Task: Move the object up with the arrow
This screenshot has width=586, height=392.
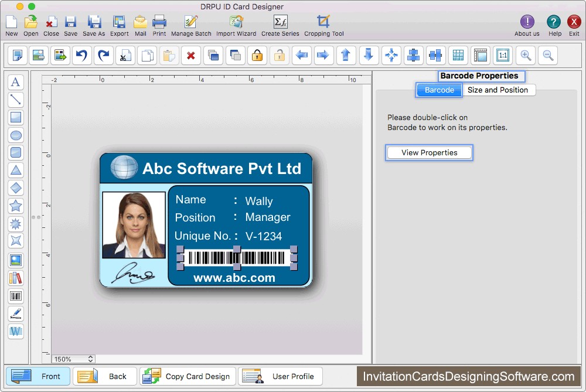Action: coord(346,56)
